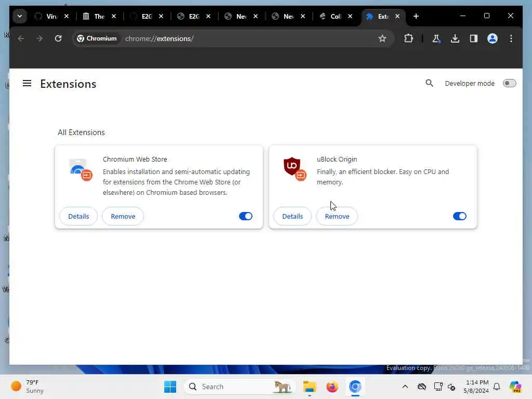Open the Extensions main menu hamburger icon
The width and height of the screenshot is (532, 399).
click(27, 84)
